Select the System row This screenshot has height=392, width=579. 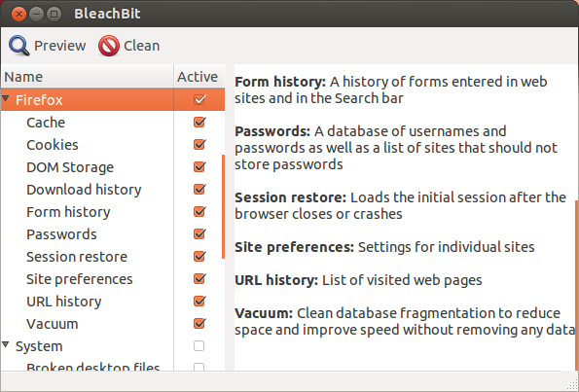pyautogui.click(x=113, y=346)
